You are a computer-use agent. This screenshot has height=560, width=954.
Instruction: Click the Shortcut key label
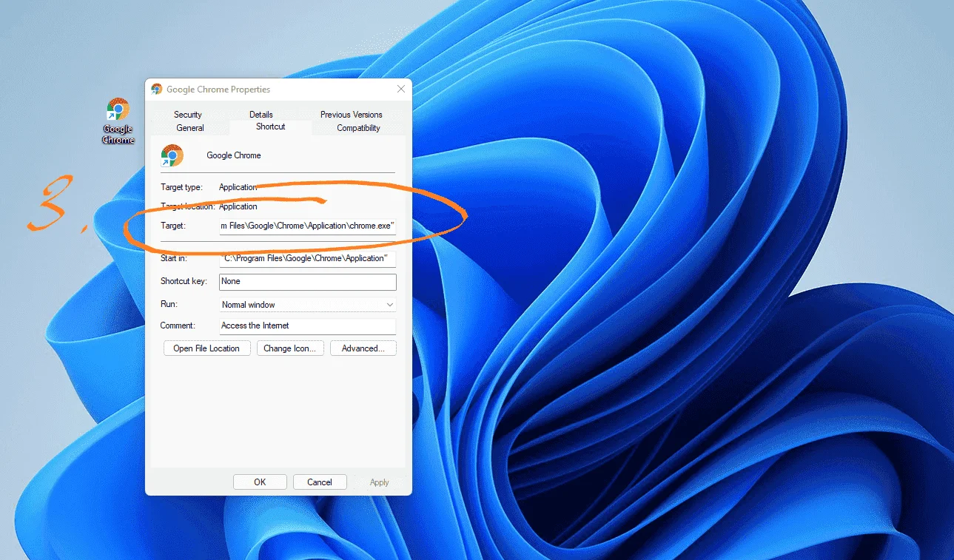tap(183, 282)
